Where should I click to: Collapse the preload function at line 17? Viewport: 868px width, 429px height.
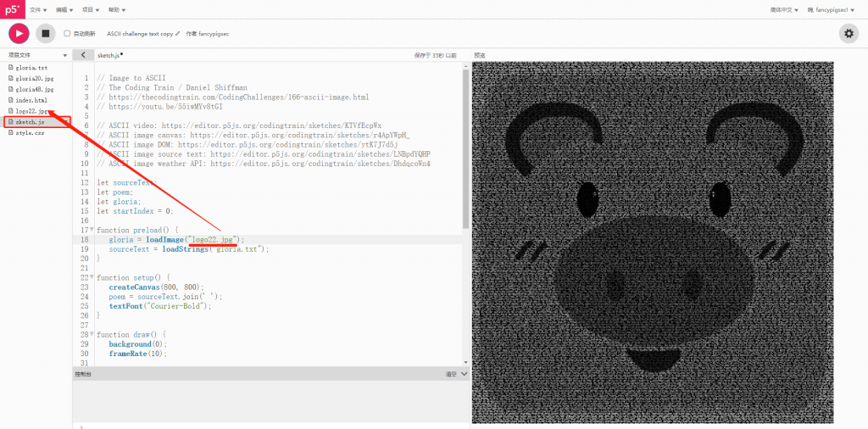(92, 230)
